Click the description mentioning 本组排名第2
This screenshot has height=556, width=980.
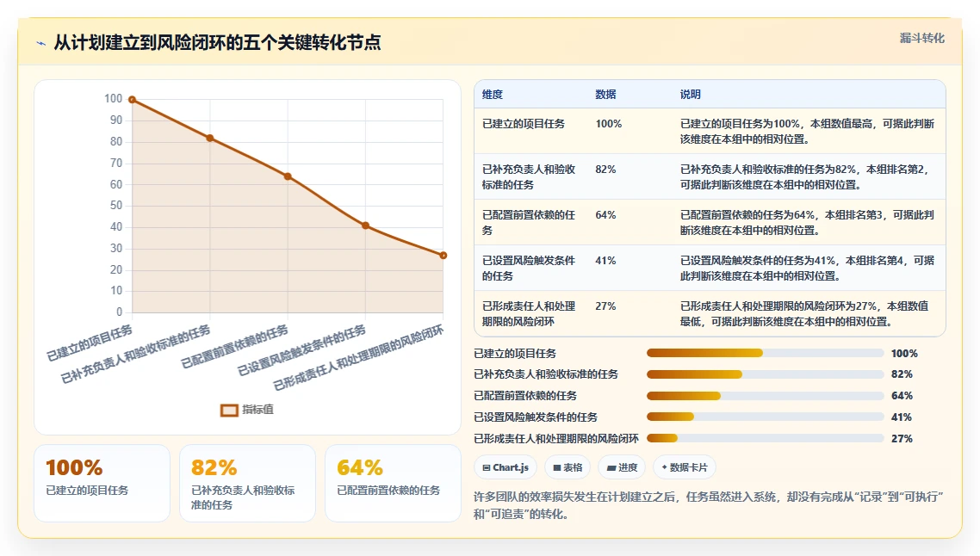805,176
